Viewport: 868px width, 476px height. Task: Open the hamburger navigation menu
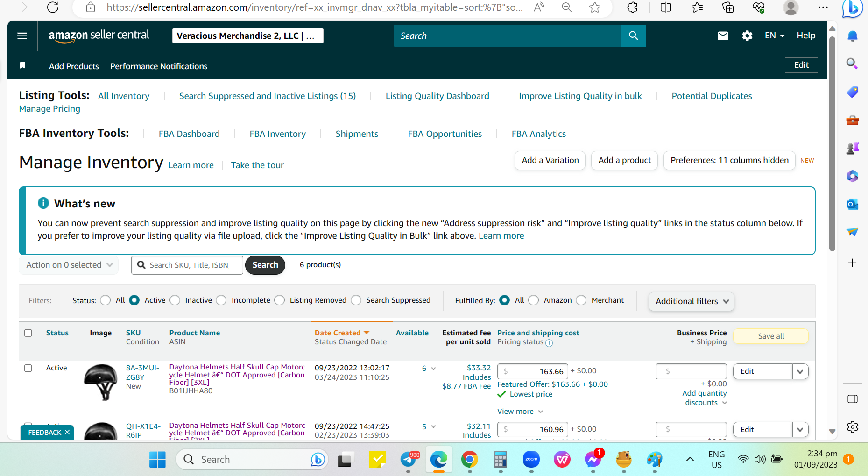point(22,36)
